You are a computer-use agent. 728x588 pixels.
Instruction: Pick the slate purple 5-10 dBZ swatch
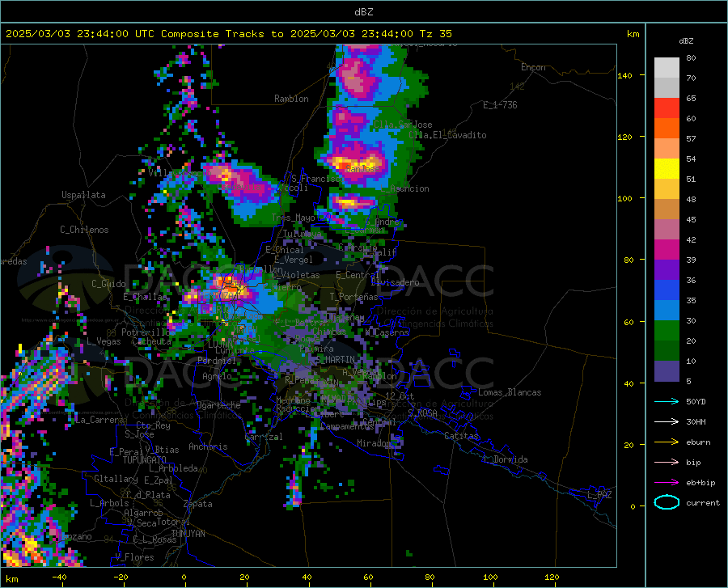point(667,371)
